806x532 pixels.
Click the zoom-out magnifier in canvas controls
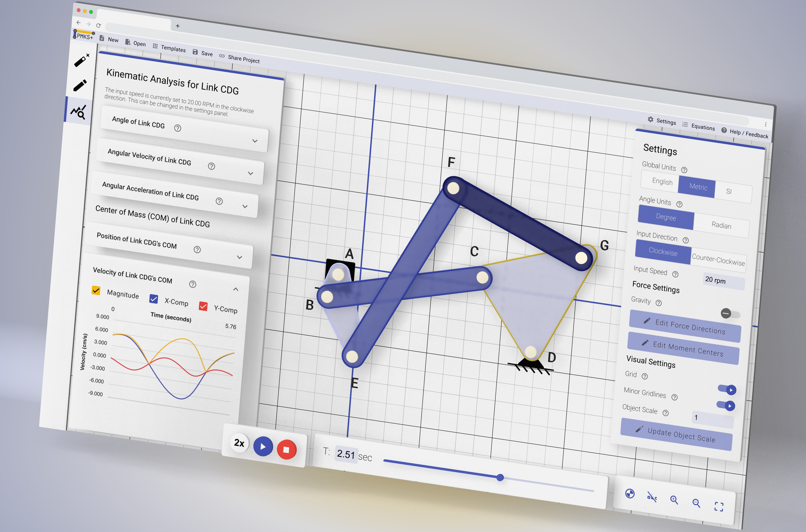point(696,502)
